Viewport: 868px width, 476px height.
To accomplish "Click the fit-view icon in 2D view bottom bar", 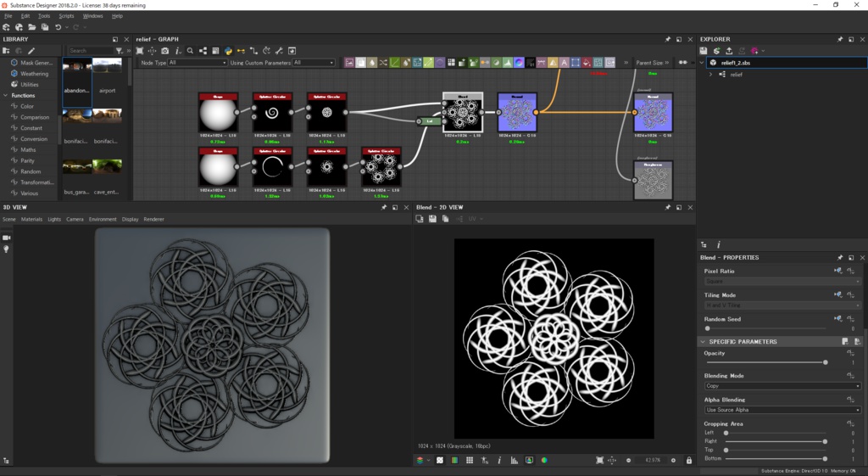I will click(x=599, y=460).
